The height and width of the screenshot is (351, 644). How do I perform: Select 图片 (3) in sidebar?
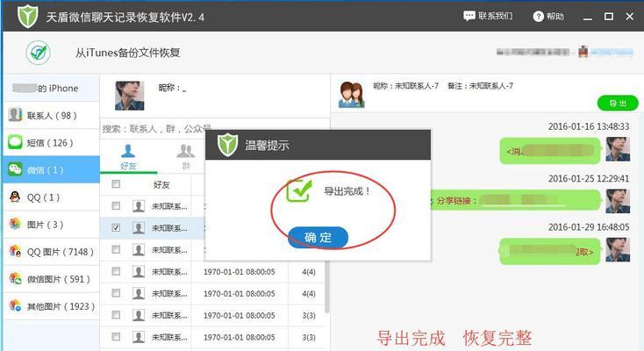[52, 225]
